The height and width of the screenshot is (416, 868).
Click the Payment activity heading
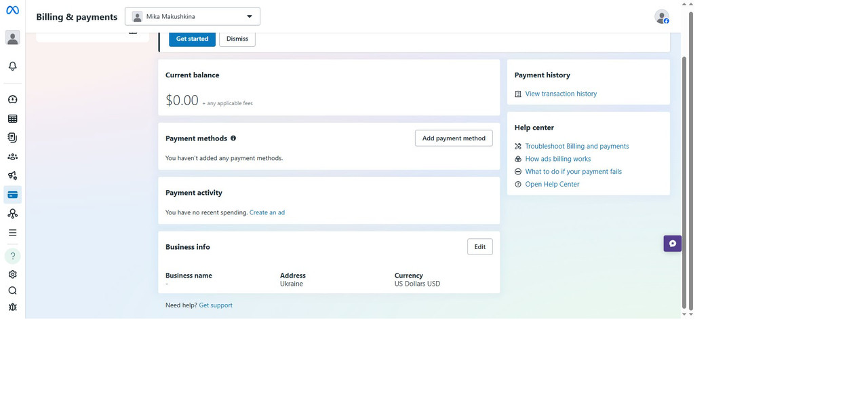194,193
